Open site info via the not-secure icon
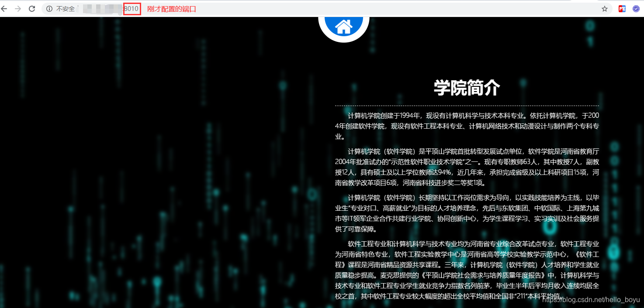 49,9
